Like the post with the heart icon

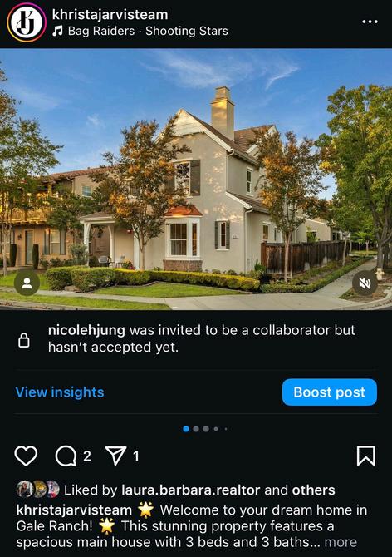click(x=26, y=456)
